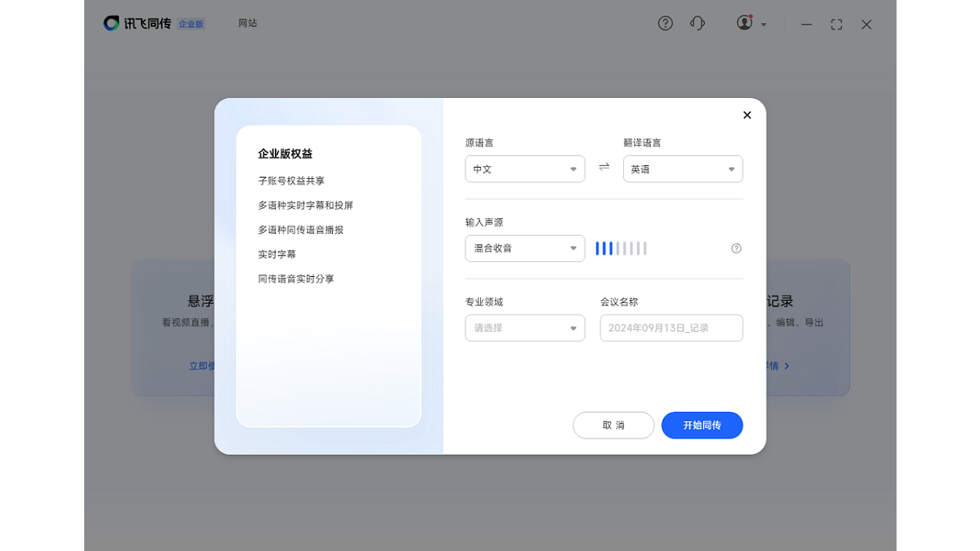Open the 输入声源 dropdown showing 混合收音
980x551 pixels.
click(524, 248)
